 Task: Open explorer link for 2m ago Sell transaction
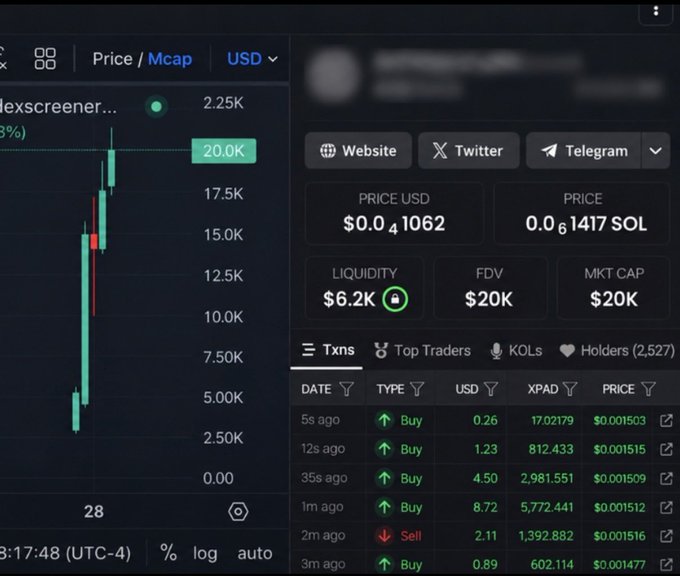point(666,536)
